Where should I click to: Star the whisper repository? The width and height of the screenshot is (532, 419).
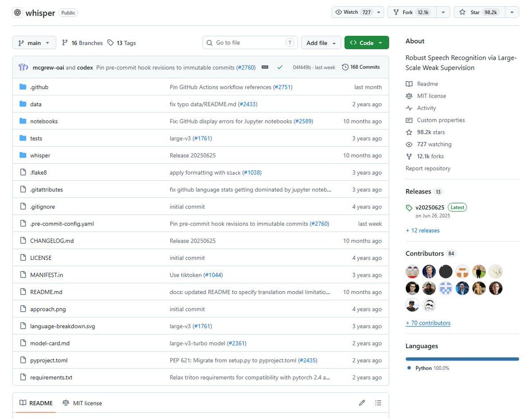479,12
